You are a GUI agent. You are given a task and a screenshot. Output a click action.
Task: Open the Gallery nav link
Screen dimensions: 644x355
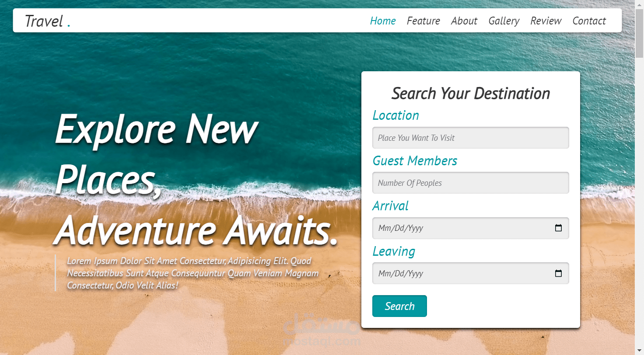tap(504, 21)
